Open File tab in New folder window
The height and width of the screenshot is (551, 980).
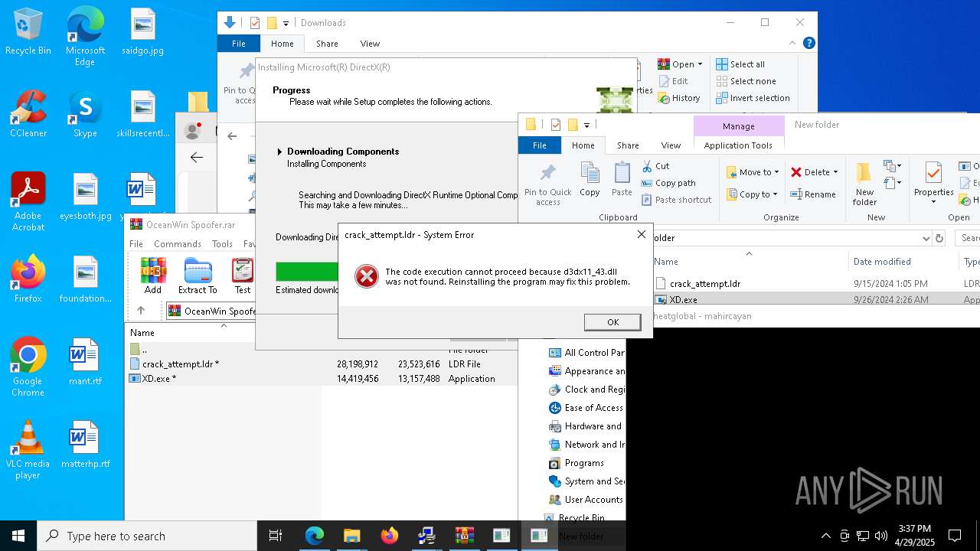pos(540,145)
